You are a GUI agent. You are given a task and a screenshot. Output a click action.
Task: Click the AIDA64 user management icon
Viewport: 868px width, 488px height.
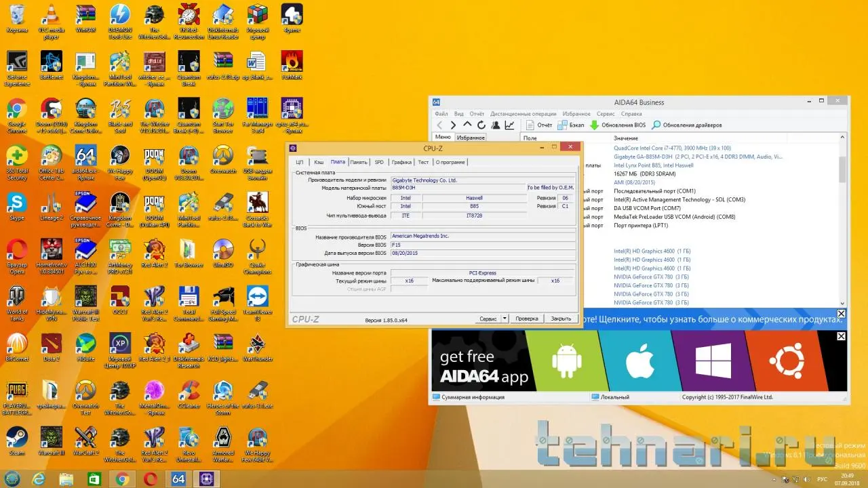point(496,125)
